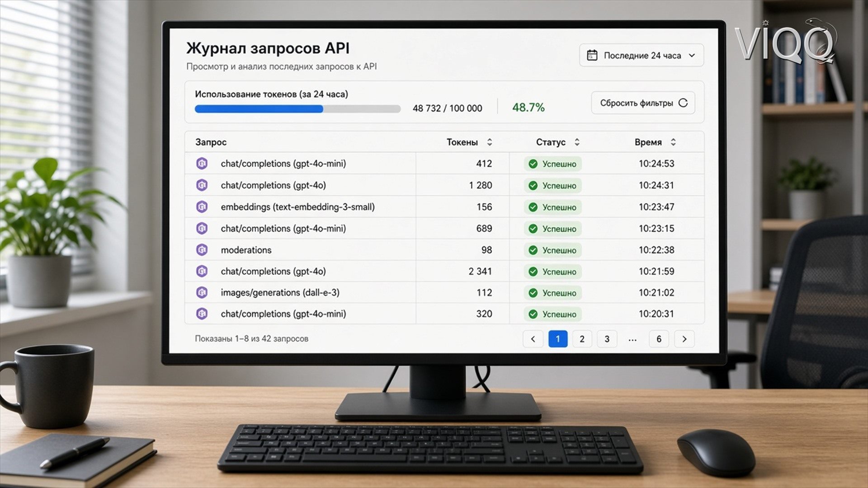Select page 2 in pagination
This screenshot has width=868, height=488.
point(582,339)
